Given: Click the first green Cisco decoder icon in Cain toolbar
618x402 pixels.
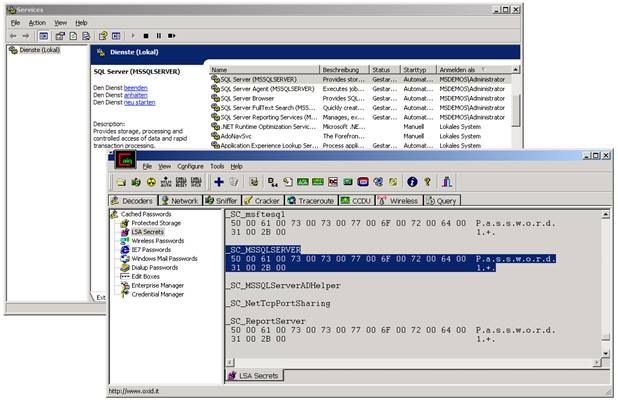Looking at the screenshot, I should coord(303,182).
